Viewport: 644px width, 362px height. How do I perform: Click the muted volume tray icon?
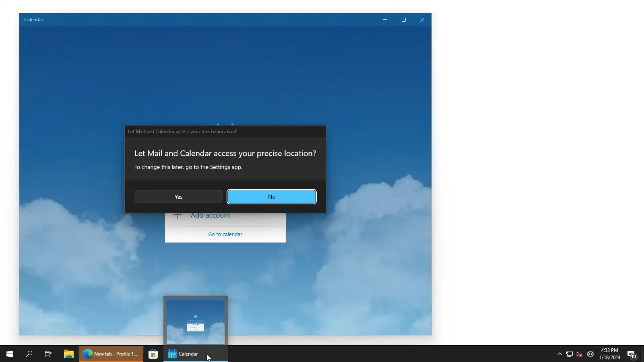pos(579,354)
